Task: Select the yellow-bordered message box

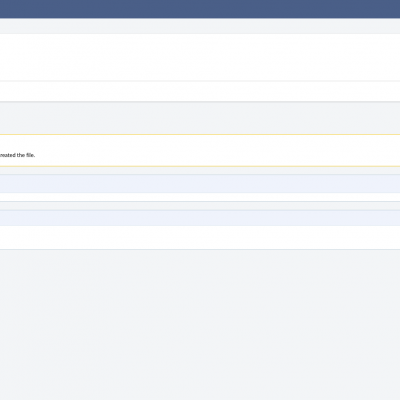Action: pos(200,150)
